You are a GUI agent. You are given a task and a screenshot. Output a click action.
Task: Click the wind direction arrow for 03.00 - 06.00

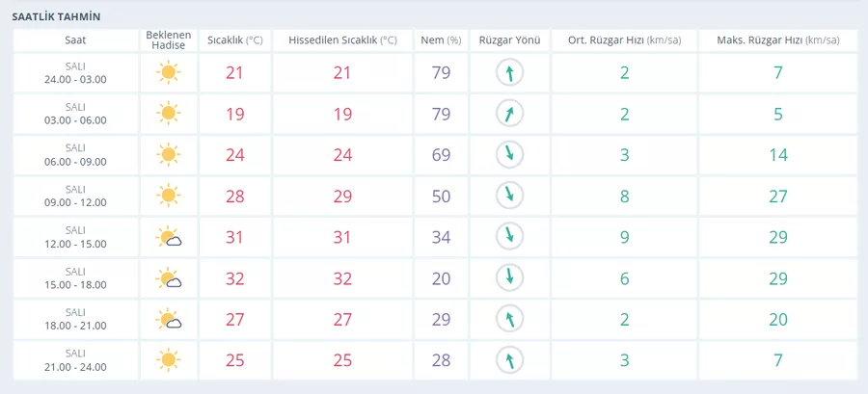(x=510, y=114)
